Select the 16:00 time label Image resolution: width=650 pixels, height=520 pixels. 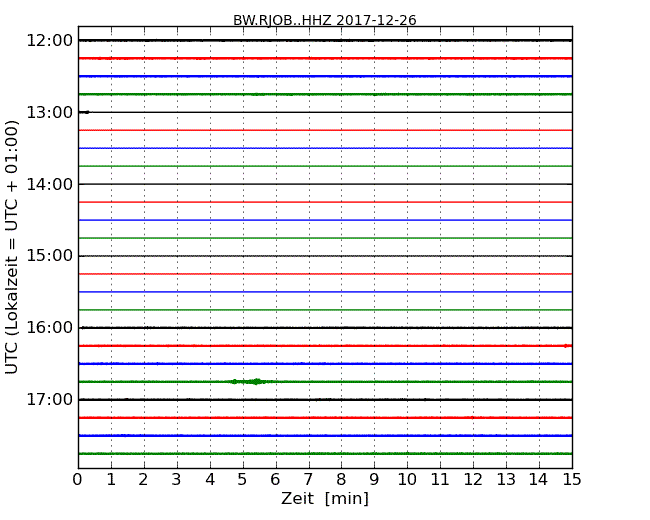click(49, 328)
